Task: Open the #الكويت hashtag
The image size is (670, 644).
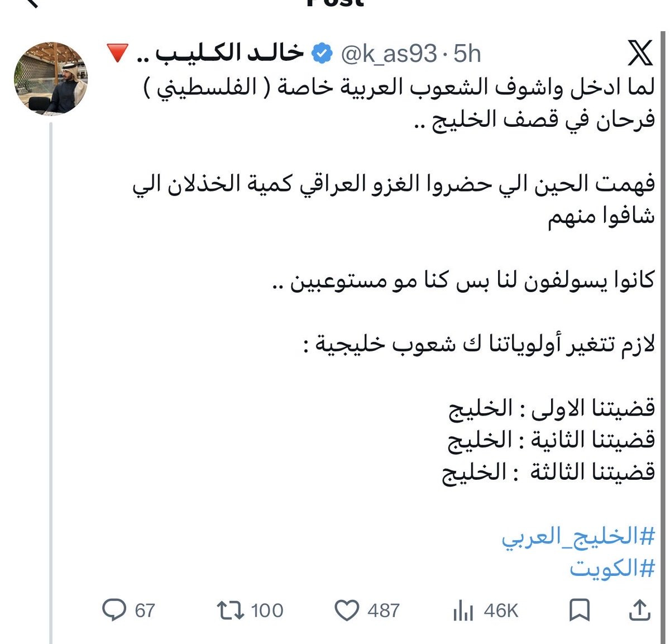Action: (x=612, y=569)
